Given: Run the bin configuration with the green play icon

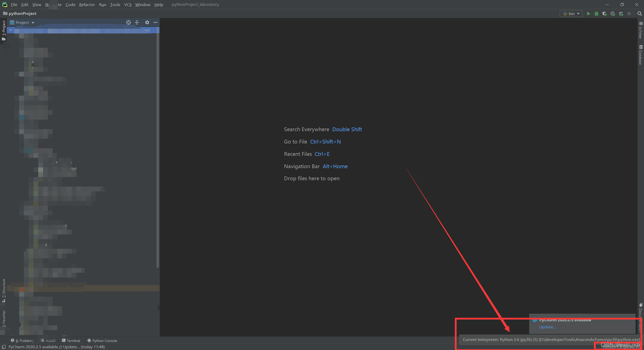Looking at the screenshot, I should pyautogui.click(x=588, y=14).
